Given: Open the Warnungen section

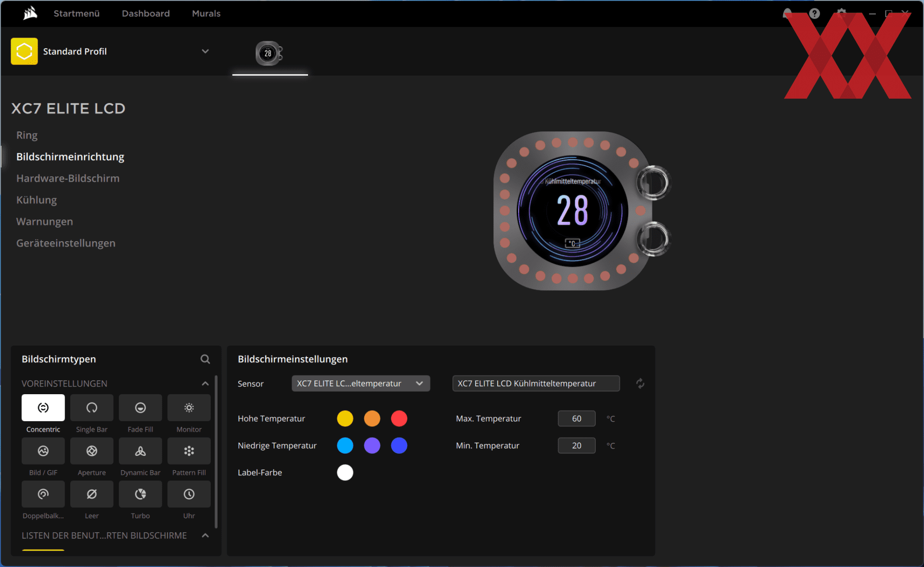Looking at the screenshot, I should pos(45,222).
